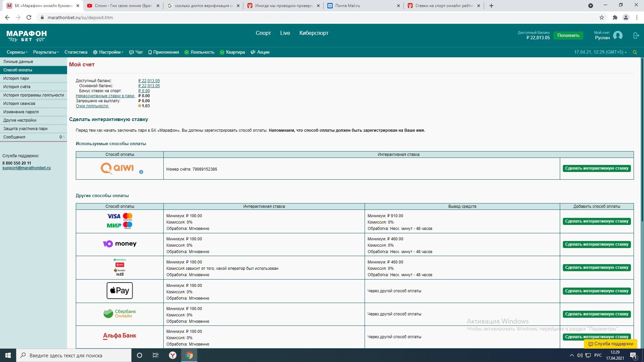
Task: Open the site search magnifier icon
Action: (x=635, y=52)
